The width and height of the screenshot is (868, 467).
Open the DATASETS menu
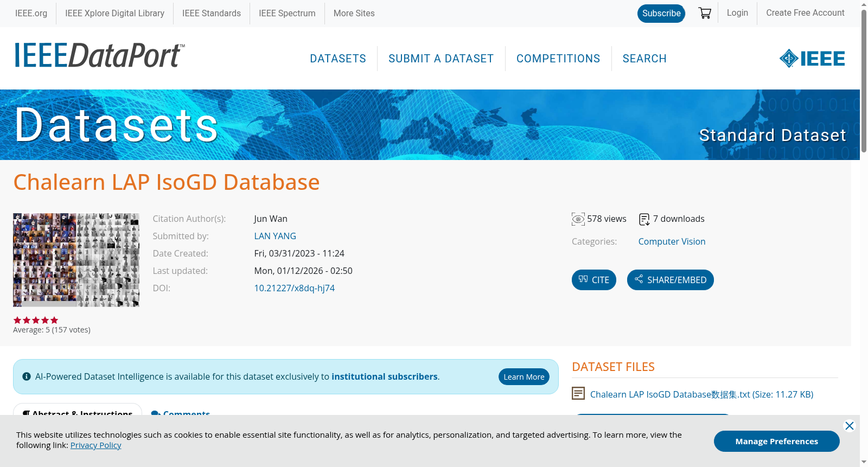click(x=338, y=59)
